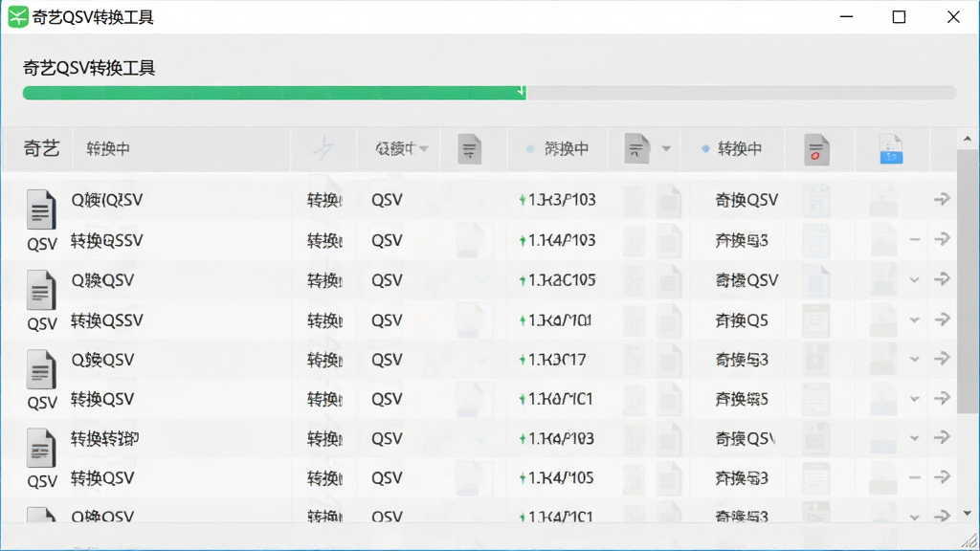Screen dimensions: 980x551
Task: Select the file icon of the 1.K2C105 row
Action: (x=41, y=289)
